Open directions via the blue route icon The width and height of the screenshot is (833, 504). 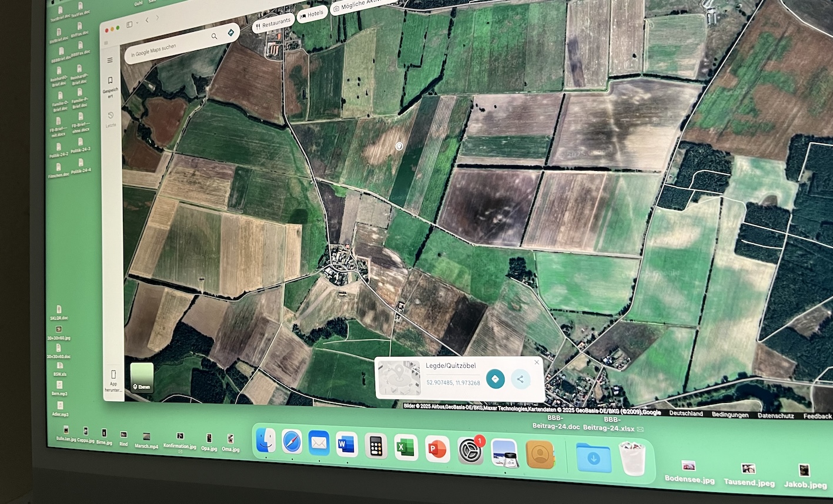tap(230, 32)
